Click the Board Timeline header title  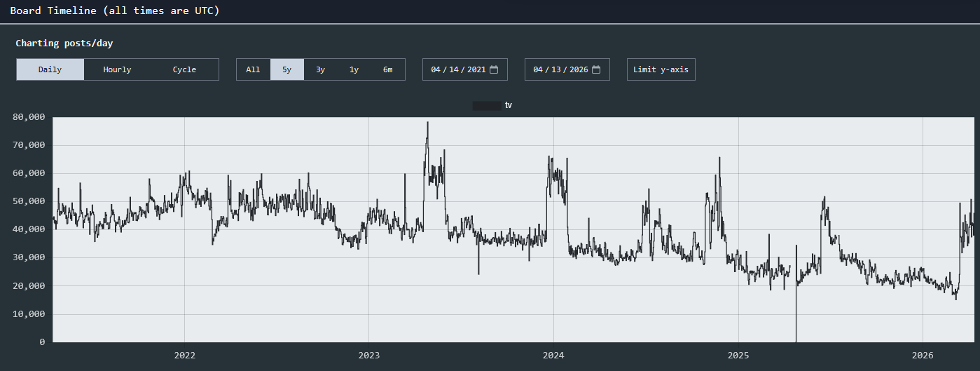tap(115, 11)
